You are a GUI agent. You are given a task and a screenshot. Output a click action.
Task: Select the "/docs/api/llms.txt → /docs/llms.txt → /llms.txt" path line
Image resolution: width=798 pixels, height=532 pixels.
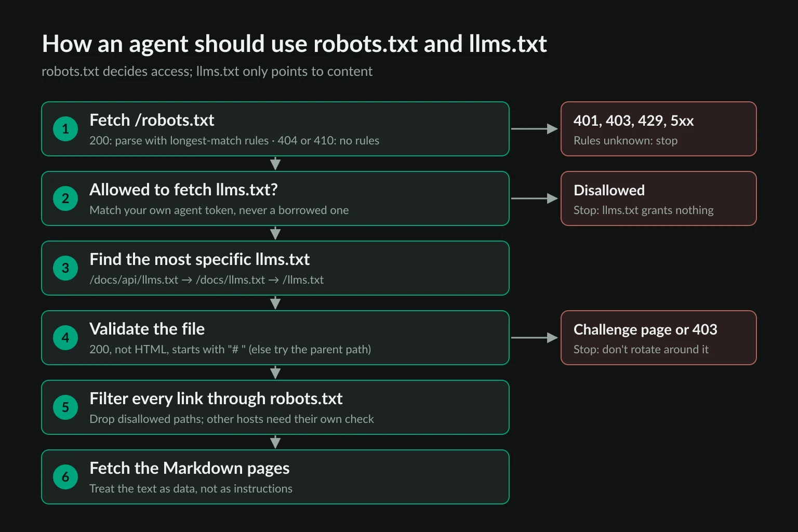[x=206, y=280]
